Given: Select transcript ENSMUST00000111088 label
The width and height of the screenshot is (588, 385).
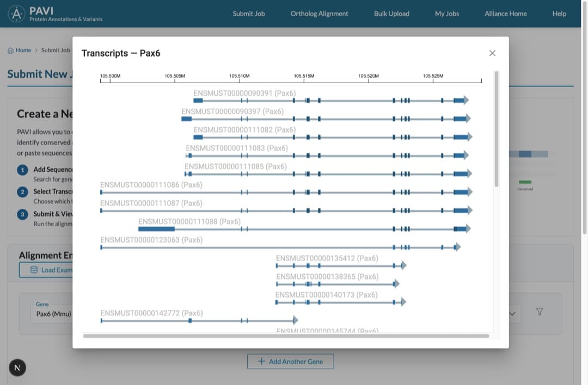Looking at the screenshot, I should [x=189, y=222].
